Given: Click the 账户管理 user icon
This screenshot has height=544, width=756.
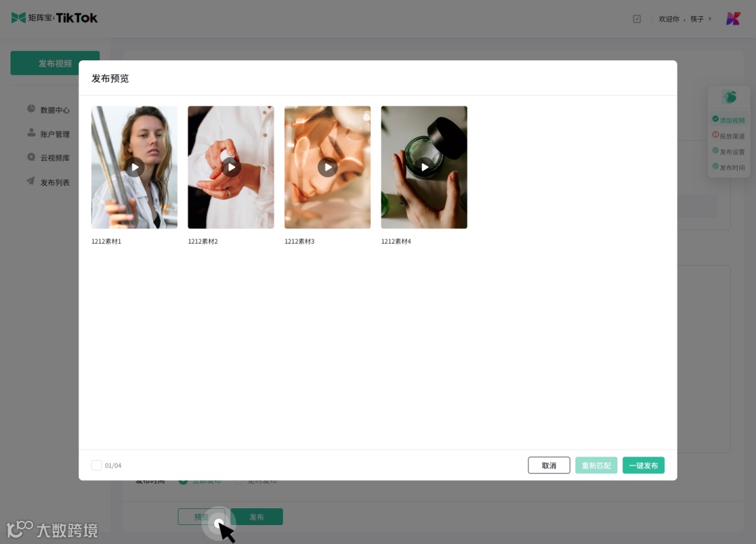Looking at the screenshot, I should click(x=31, y=132).
